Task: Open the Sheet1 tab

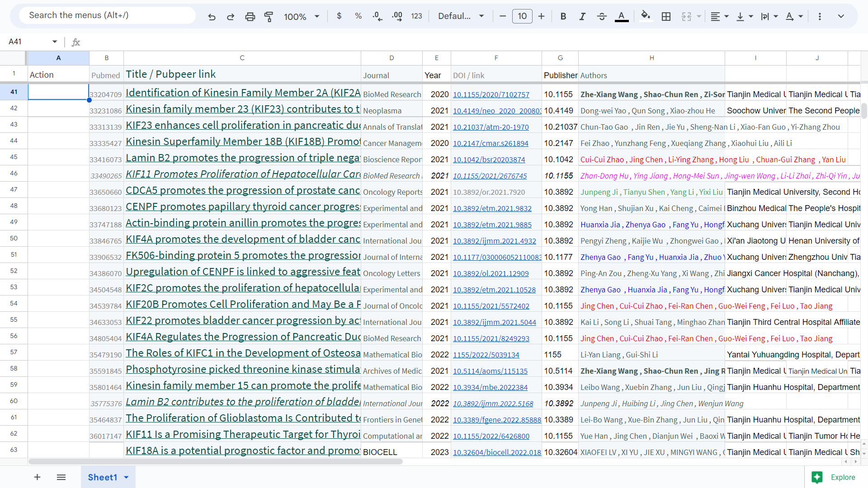Action: click(x=103, y=477)
